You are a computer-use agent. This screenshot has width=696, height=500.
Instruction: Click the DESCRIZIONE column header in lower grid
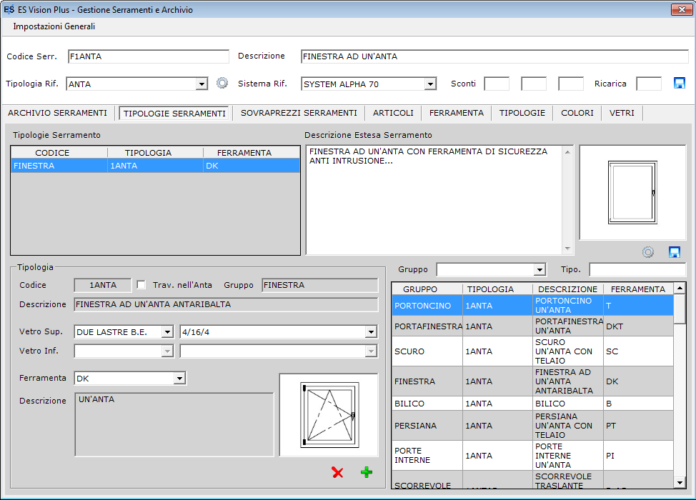click(x=567, y=289)
